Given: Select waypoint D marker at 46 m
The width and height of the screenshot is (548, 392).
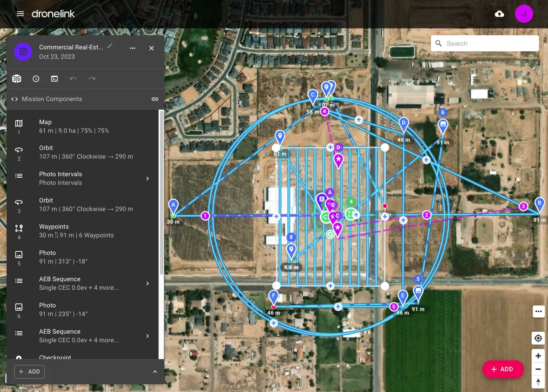Looking at the screenshot, I should (403, 125).
